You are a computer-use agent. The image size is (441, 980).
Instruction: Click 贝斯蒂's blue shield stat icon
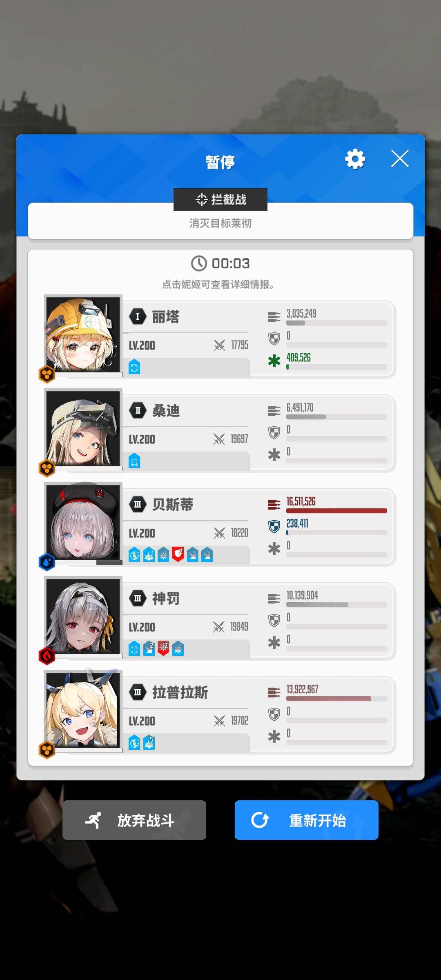point(274,526)
